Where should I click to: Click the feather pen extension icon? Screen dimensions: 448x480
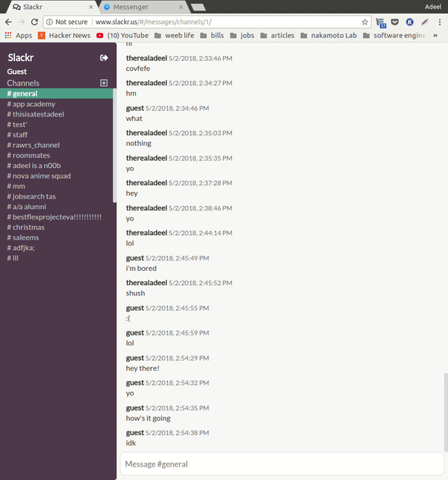[425, 22]
